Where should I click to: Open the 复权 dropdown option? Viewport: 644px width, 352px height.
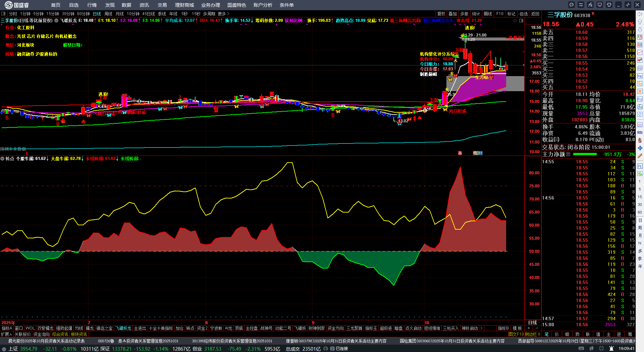coord(441,14)
